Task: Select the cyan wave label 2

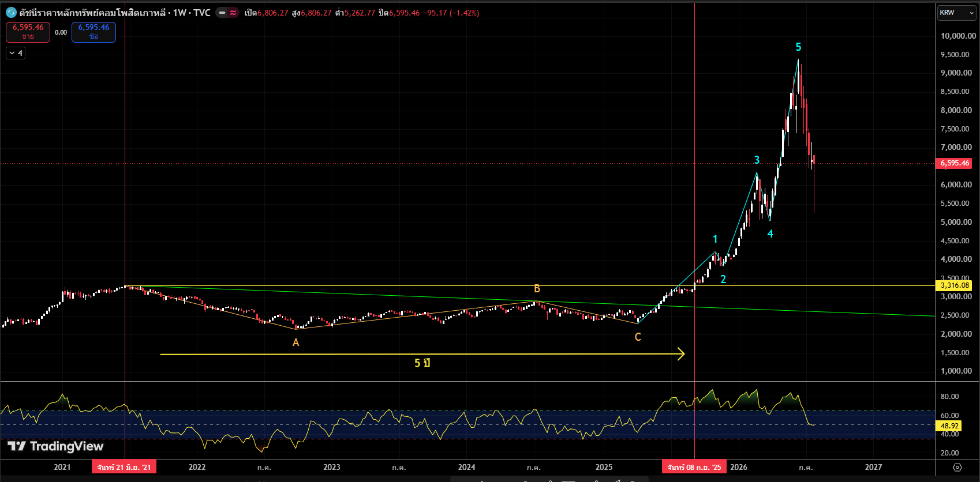Action: [723, 280]
